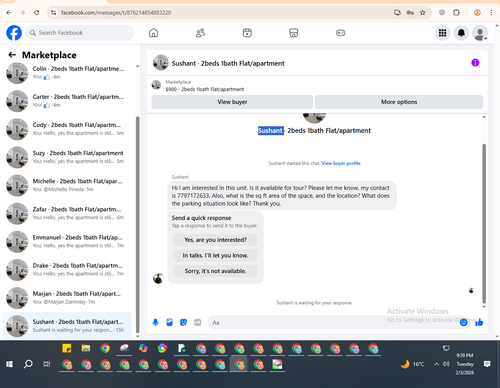Open the Gaming tab icon
Screen dimensions: 500x388
[x=340, y=33]
